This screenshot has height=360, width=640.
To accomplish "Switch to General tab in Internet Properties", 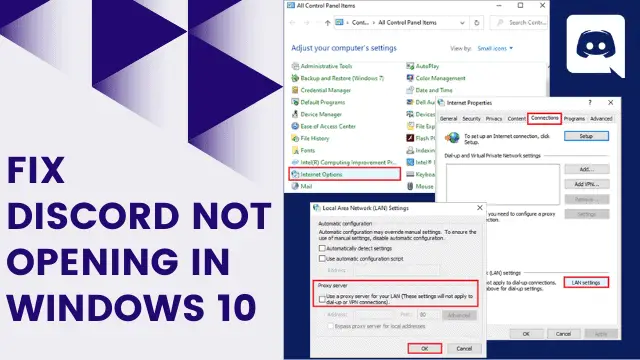I will point(448,119).
